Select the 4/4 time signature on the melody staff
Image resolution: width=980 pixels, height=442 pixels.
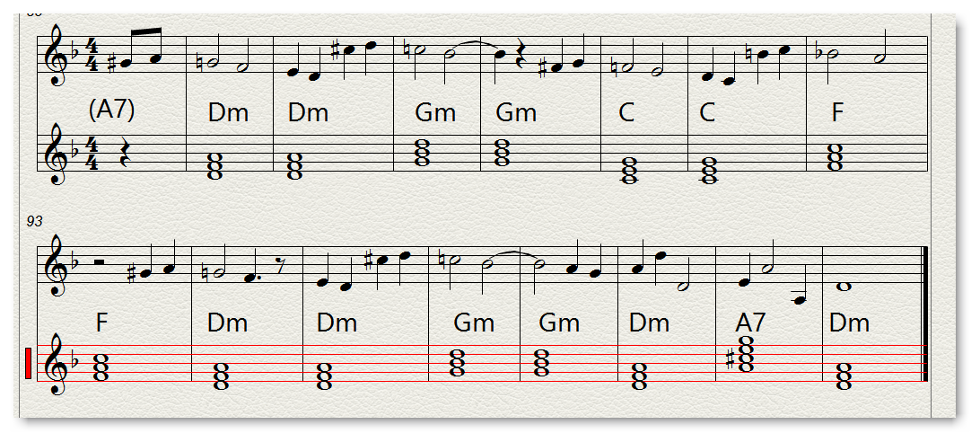tap(92, 55)
